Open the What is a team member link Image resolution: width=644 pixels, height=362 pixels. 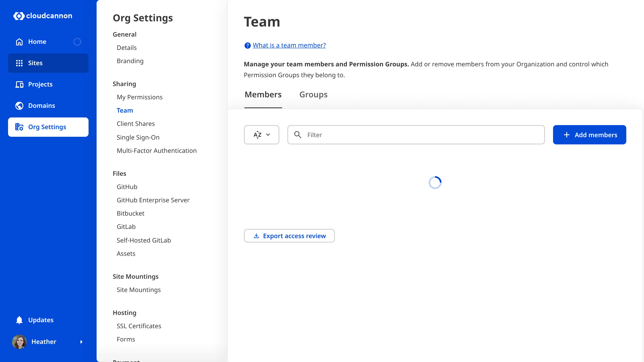[289, 45]
